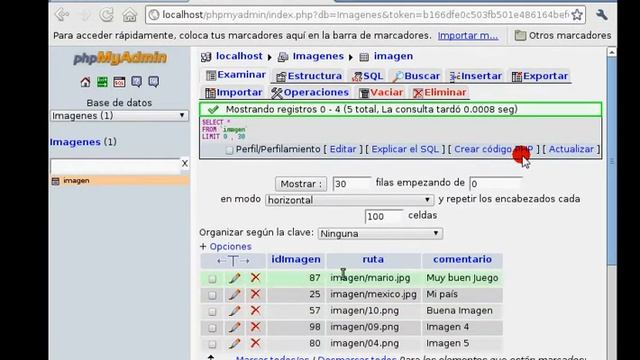Open the Exportar tab
The image size is (640, 360).
[x=540, y=76]
